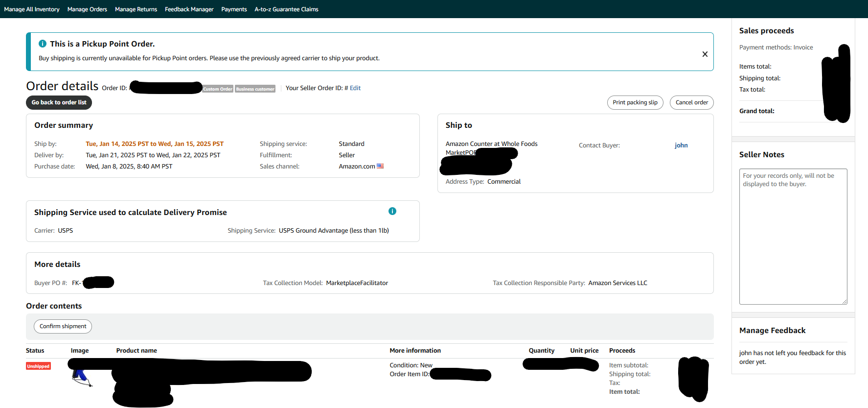
Task: Select 'USPS Ground Advantage (less than 1lb)' text
Action: pos(334,231)
